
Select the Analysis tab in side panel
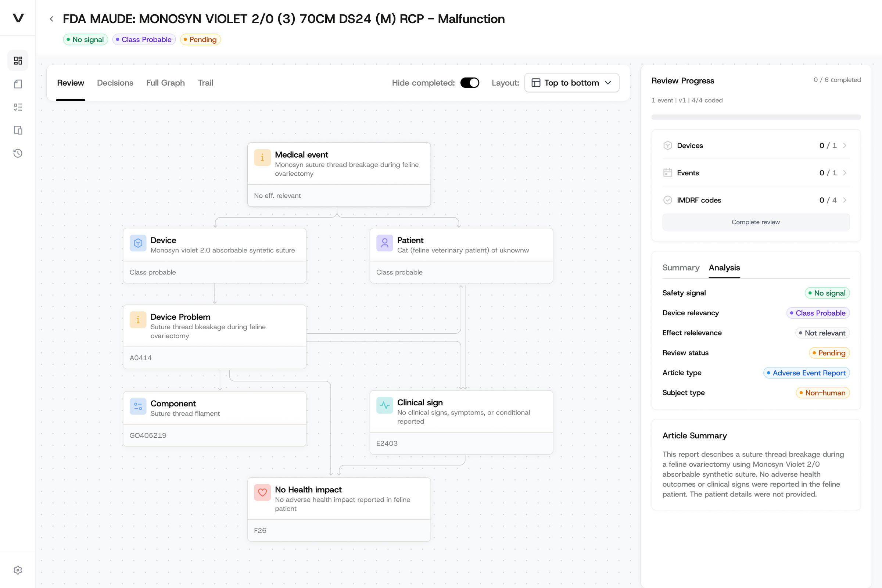click(x=724, y=268)
